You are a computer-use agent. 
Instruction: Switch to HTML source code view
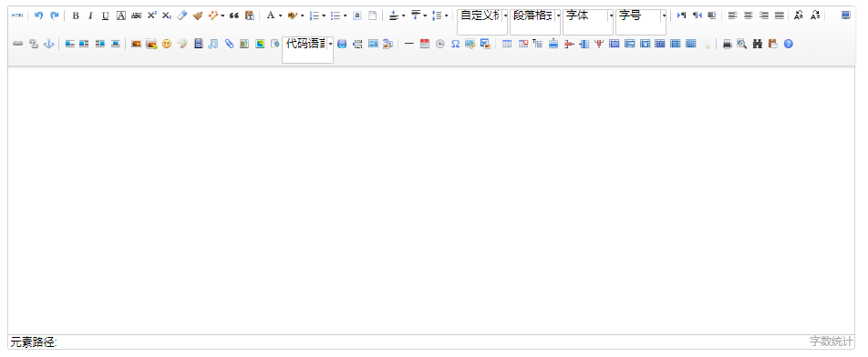[17, 15]
